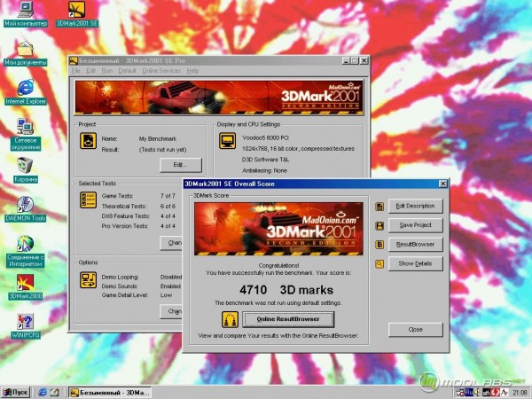Click the Project document icon
Image resolution: width=532 pixels, height=399 pixels.
coord(88,141)
